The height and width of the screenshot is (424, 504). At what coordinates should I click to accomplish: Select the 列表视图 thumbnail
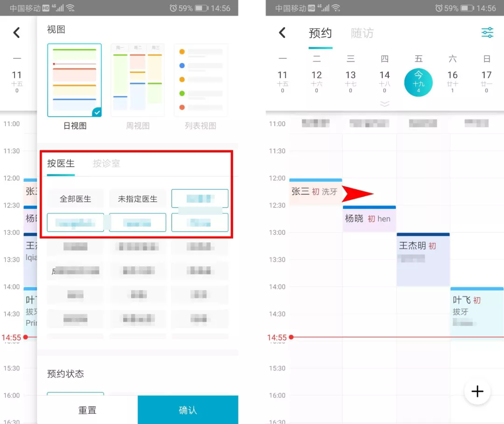201,80
